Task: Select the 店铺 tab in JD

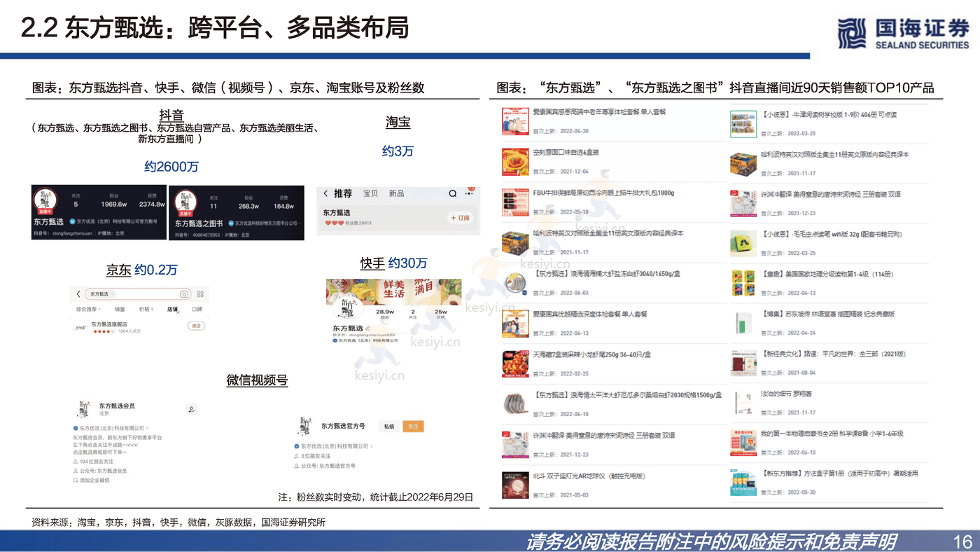Action: (x=172, y=308)
